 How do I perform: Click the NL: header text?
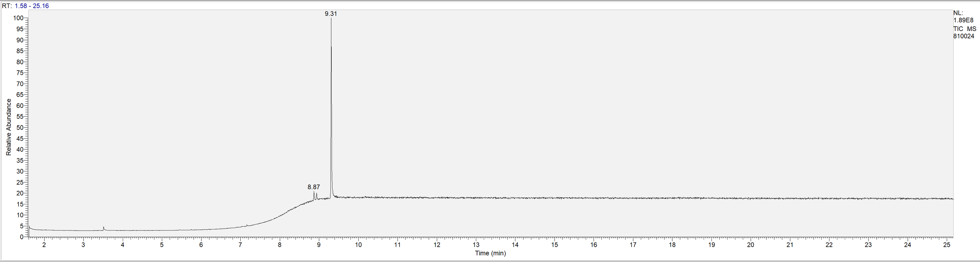(958, 13)
